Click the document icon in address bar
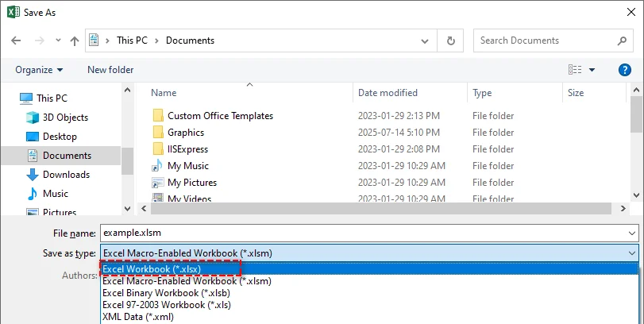 [94, 40]
